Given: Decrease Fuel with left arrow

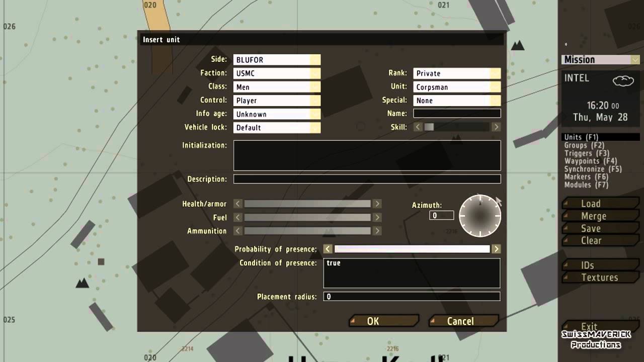Looking at the screenshot, I should [x=238, y=217].
